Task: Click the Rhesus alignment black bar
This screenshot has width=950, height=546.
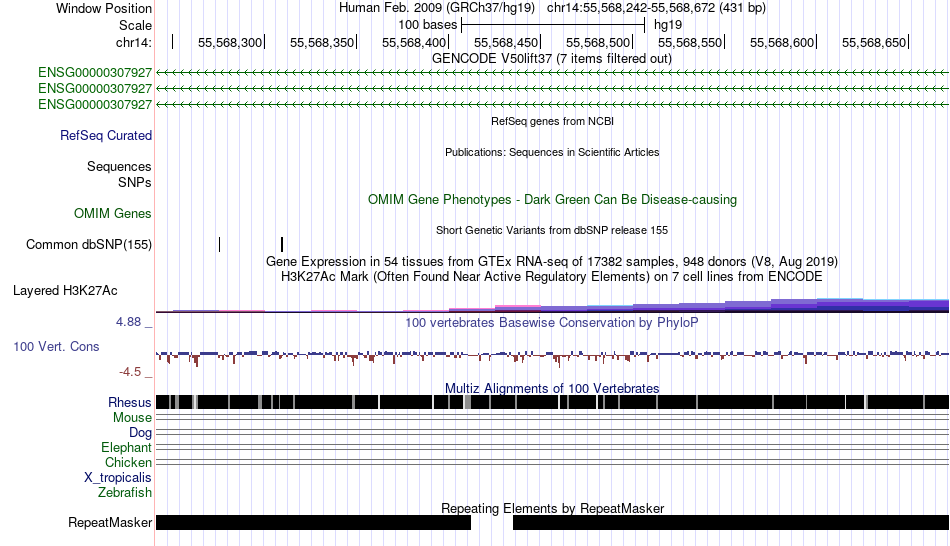Action: point(552,402)
